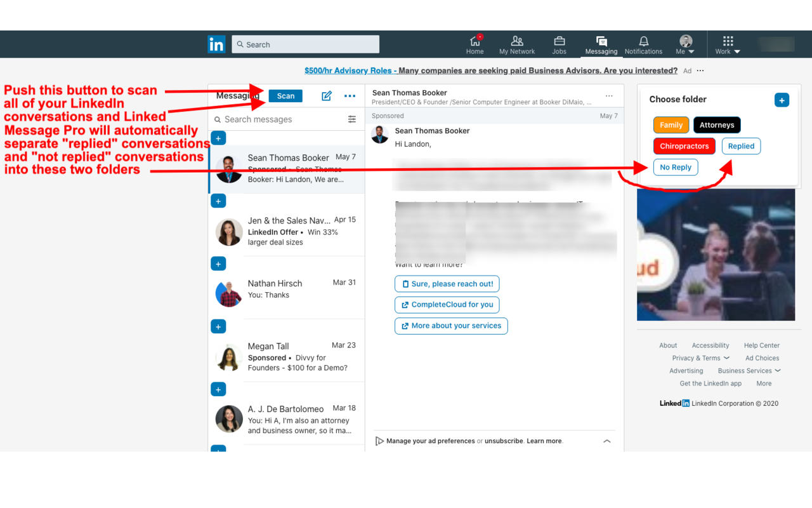The height and width of the screenshot is (508, 812).
Task: Click Nathan Hirsch's avatar
Action: [x=229, y=295]
